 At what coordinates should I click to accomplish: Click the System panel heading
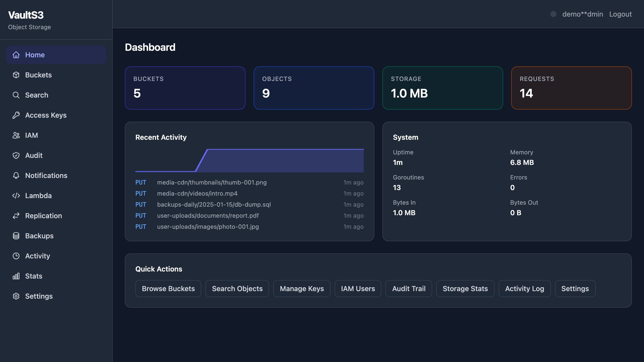click(x=406, y=137)
